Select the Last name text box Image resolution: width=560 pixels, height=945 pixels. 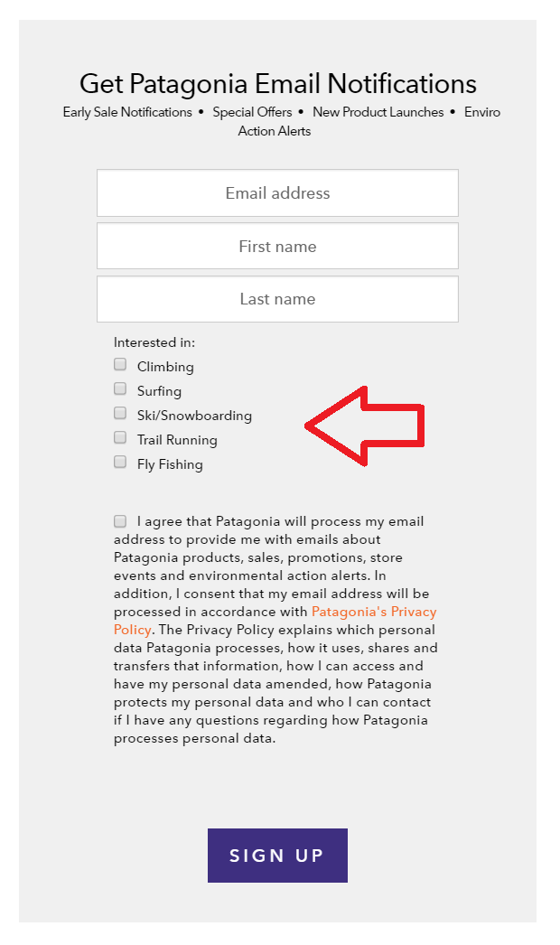click(277, 299)
